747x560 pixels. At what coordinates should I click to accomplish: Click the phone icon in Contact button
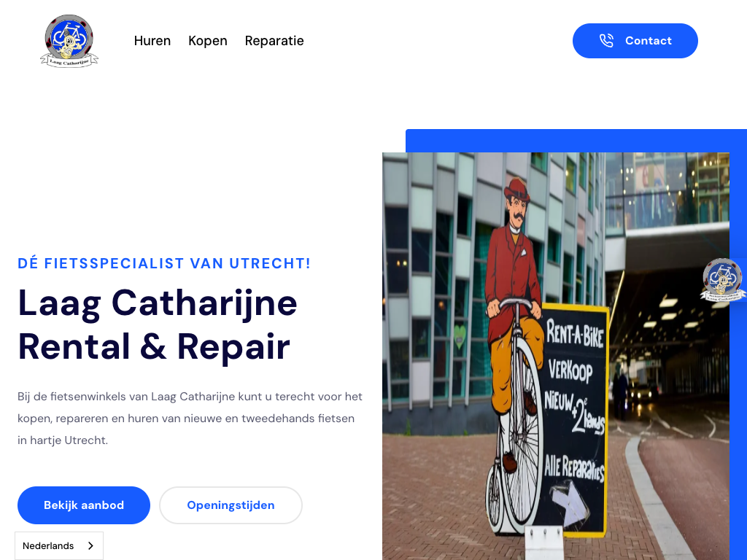[606, 41]
